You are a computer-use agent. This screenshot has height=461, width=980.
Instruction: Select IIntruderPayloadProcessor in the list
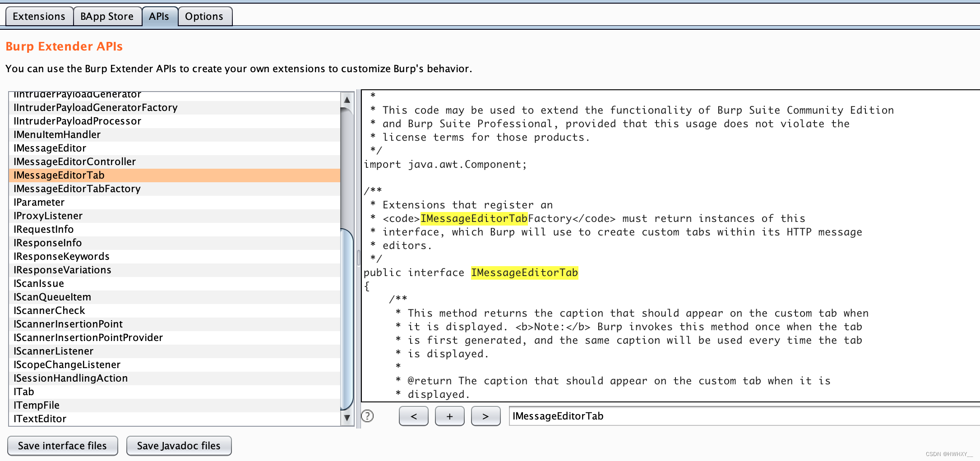[x=174, y=121]
